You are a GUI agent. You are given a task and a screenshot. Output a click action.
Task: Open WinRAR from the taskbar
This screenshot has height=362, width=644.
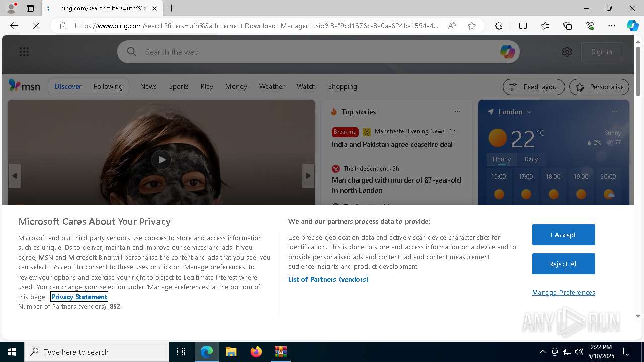pos(280,352)
